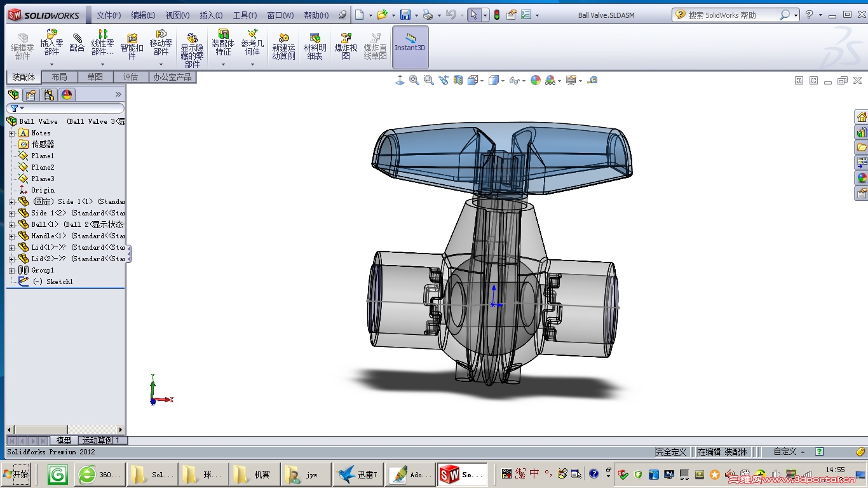Select Plane2 in the feature tree
This screenshot has width=868, height=488.
pyautogui.click(x=43, y=167)
